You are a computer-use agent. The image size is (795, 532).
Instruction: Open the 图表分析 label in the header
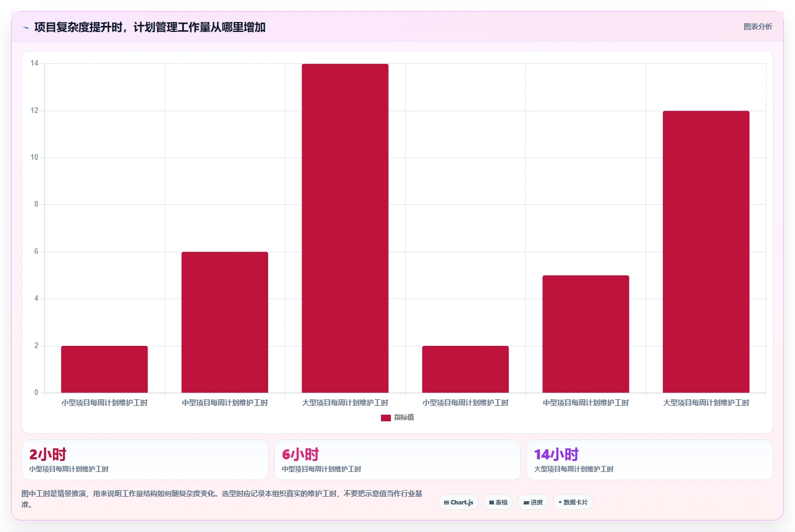758,26
